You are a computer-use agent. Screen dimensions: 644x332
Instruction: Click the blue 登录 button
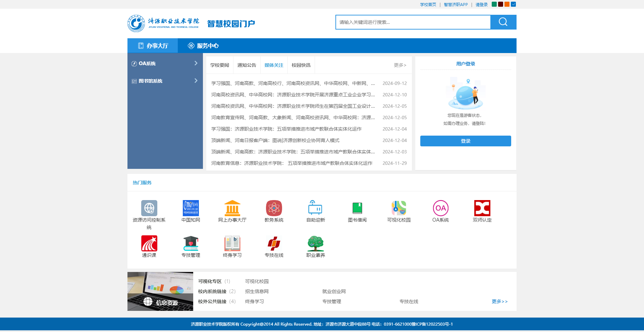click(x=465, y=141)
